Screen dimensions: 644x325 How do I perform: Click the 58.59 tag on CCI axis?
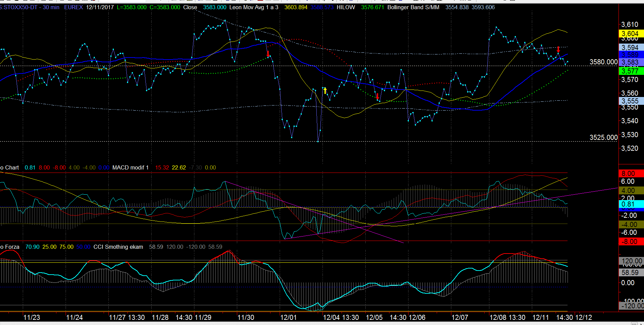631,273
